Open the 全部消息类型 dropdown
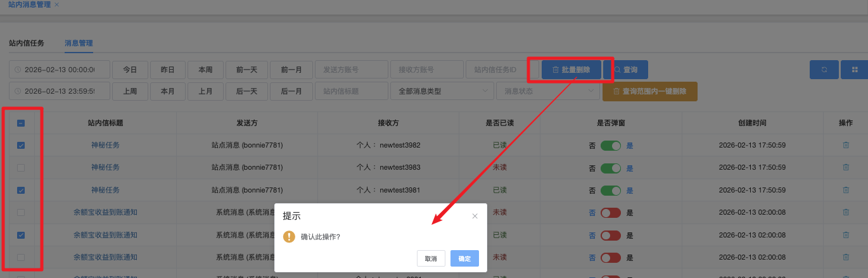This screenshot has width=868, height=278. coord(442,91)
